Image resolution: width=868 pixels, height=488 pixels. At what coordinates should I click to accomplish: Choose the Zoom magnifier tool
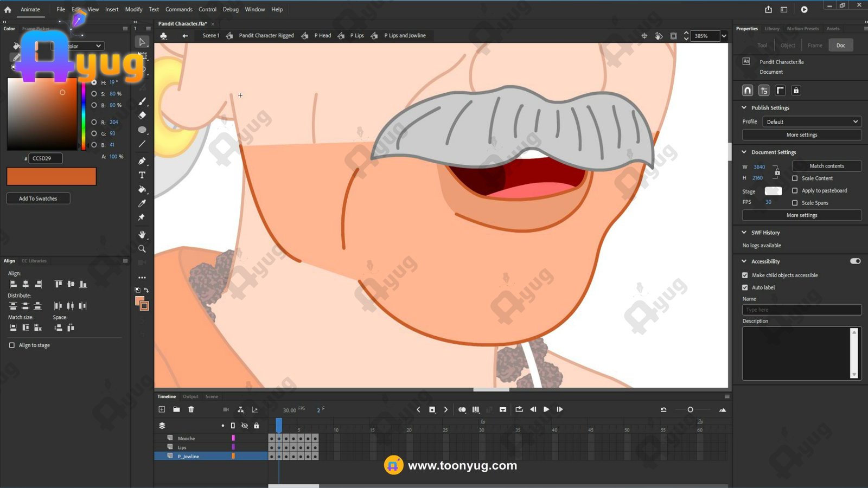tap(142, 249)
